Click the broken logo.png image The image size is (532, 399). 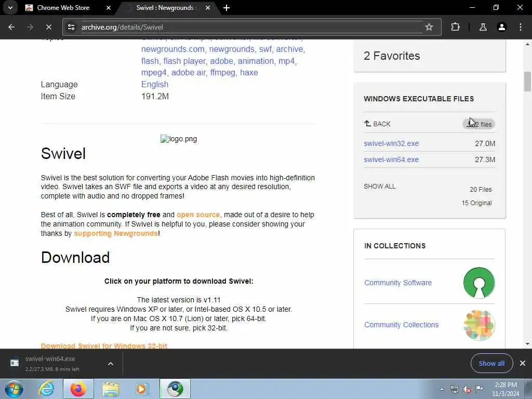179,139
